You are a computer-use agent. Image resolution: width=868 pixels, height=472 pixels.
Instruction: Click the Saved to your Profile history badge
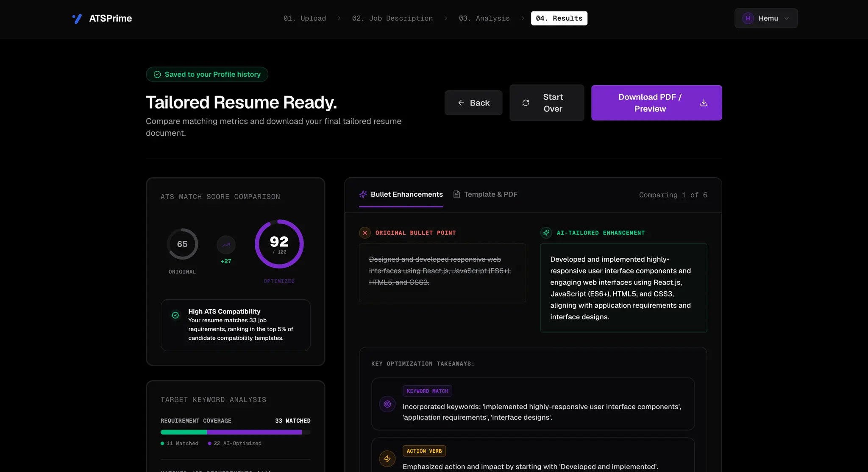[x=207, y=74]
